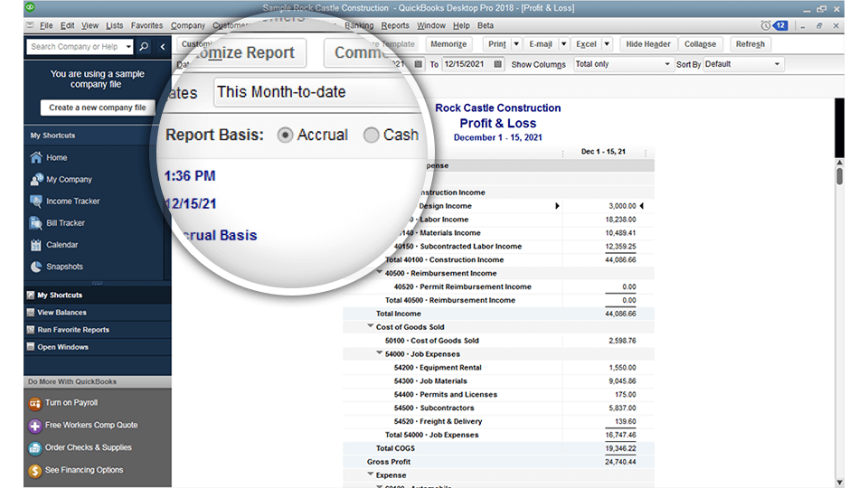Screen dimensions: 868x488
Task: Open the Edit menu
Action: click(68, 25)
